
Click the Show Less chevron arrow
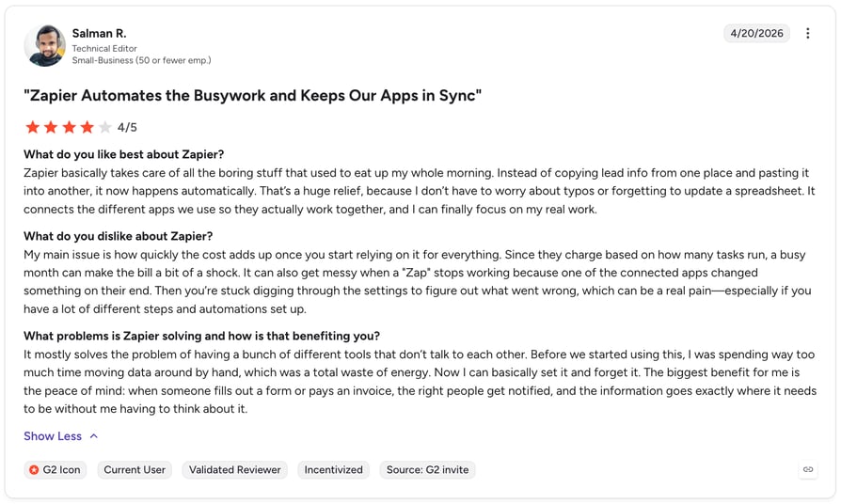(94, 436)
